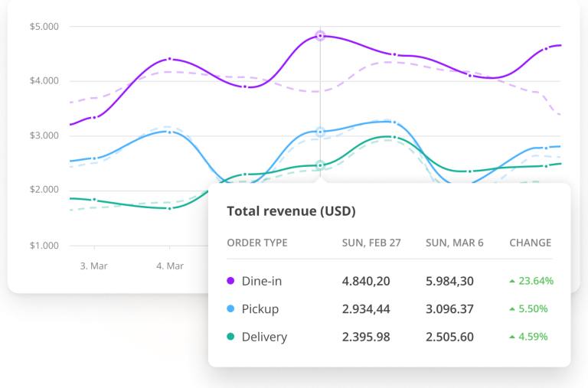Image resolution: width=588 pixels, height=388 pixels.
Task: Sort by the SUN, FEB 27 column header
Action: pyautogui.click(x=372, y=243)
